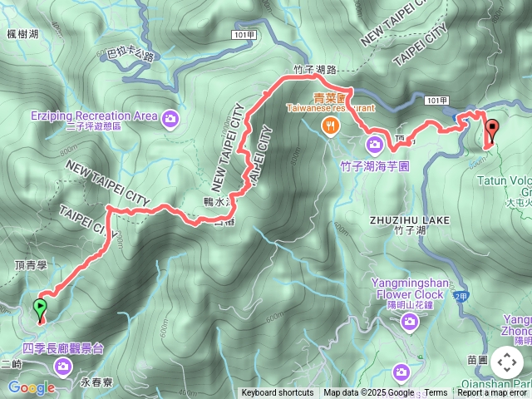Click the photo pin near Qianshan Park

[x=401, y=372]
